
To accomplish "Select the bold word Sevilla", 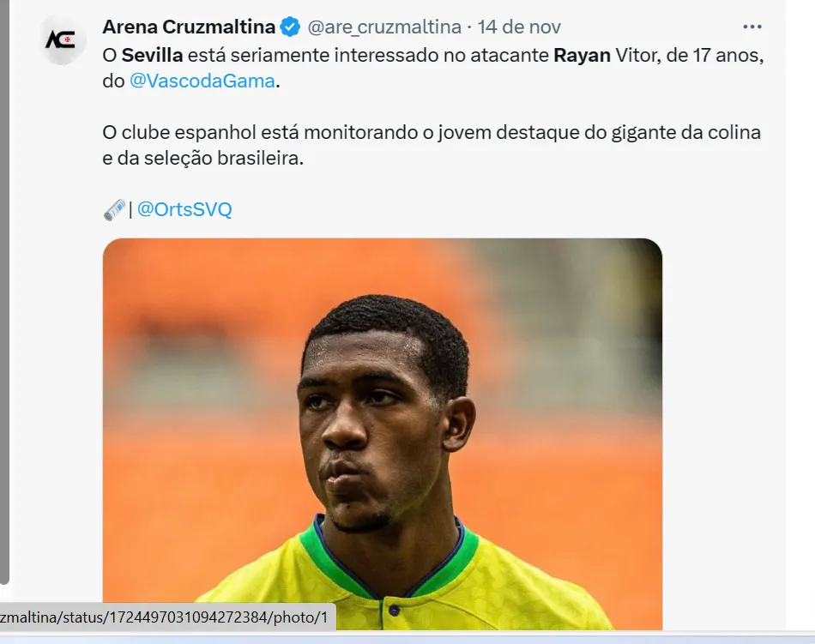I will click(x=153, y=55).
